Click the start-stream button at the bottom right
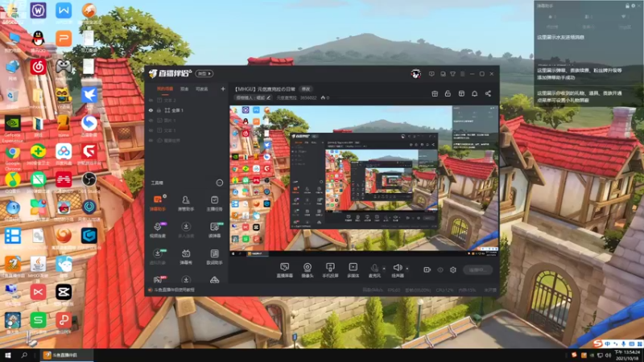Viewport: 644px width, 362px height. (x=477, y=269)
